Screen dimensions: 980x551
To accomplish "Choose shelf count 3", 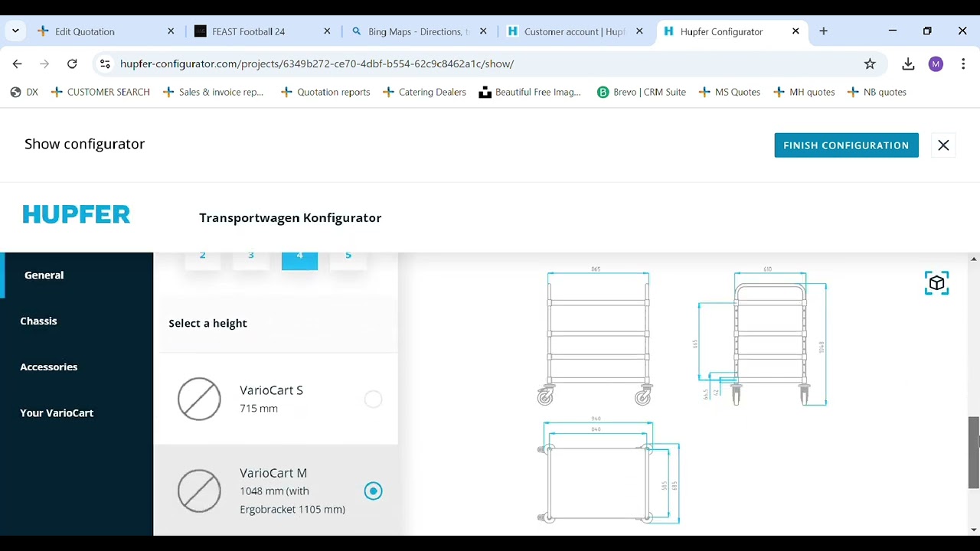I will point(251,259).
